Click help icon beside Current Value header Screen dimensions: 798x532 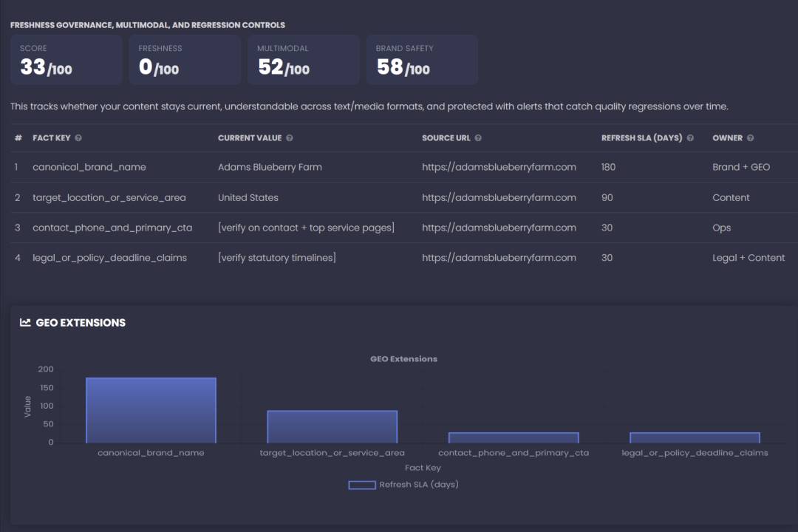click(x=290, y=138)
